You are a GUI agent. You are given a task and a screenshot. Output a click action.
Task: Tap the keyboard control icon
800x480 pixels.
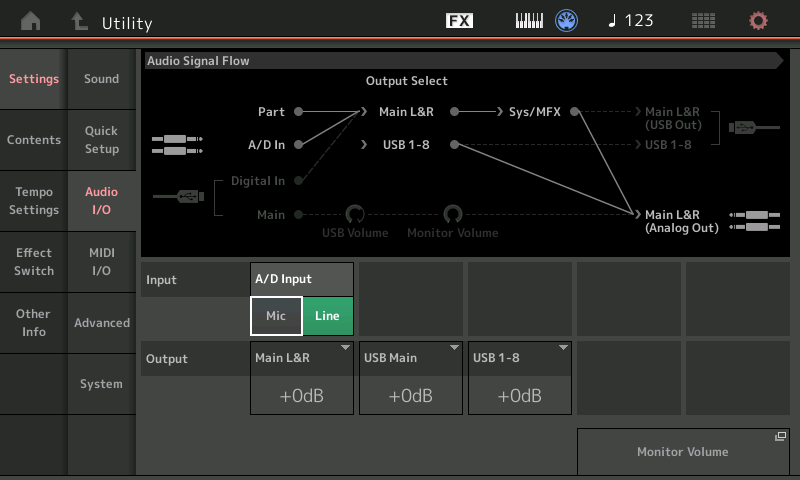pyautogui.click(x=528, y=21)
